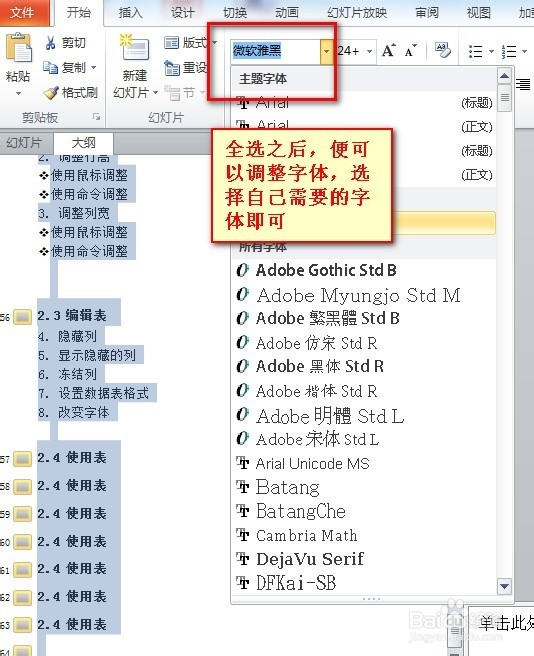Click slide 56 icon in outline
Image resolution: width=534 pixels, height=656 pixels.
tap(23, 317)
